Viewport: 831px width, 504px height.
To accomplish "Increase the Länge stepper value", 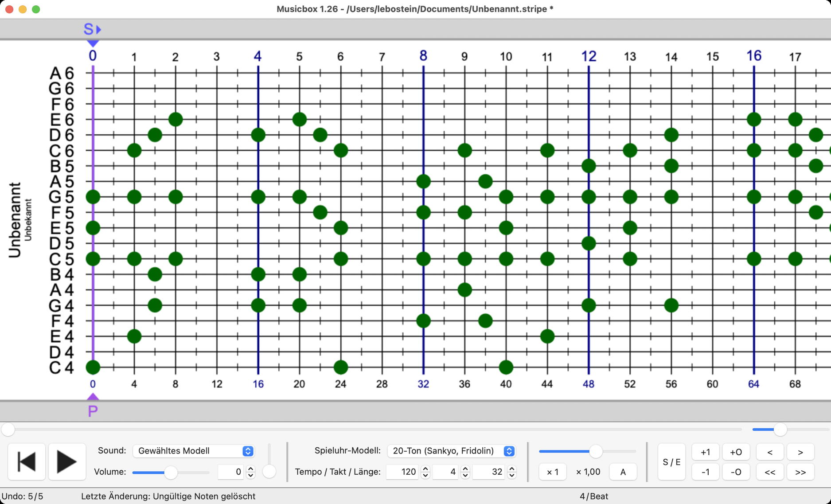I will tap(512, 469).
